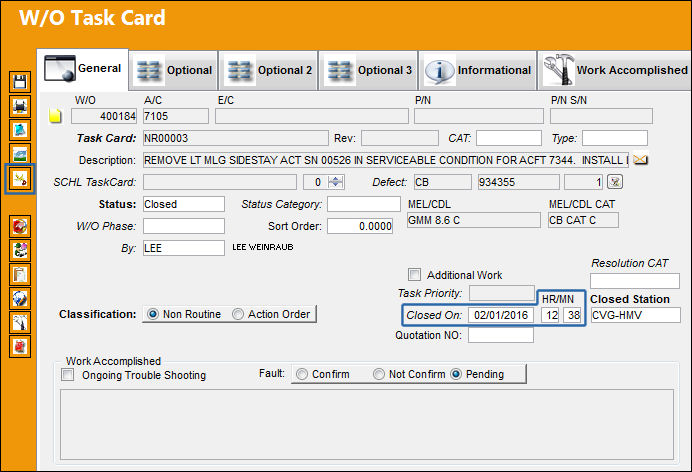Select the Pending fault radio button
Screen dimensions: 692x472
[x=456, y=374]
